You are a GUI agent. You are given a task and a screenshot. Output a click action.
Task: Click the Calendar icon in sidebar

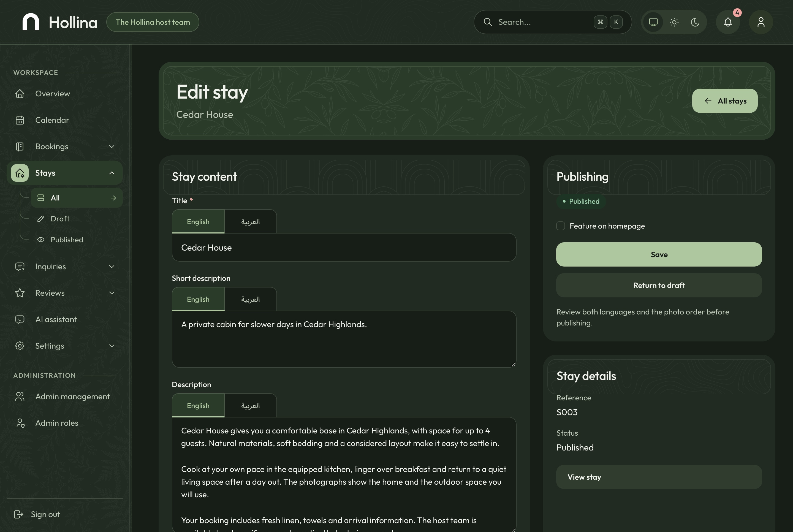pyautogui.click(x=20, y=120)
